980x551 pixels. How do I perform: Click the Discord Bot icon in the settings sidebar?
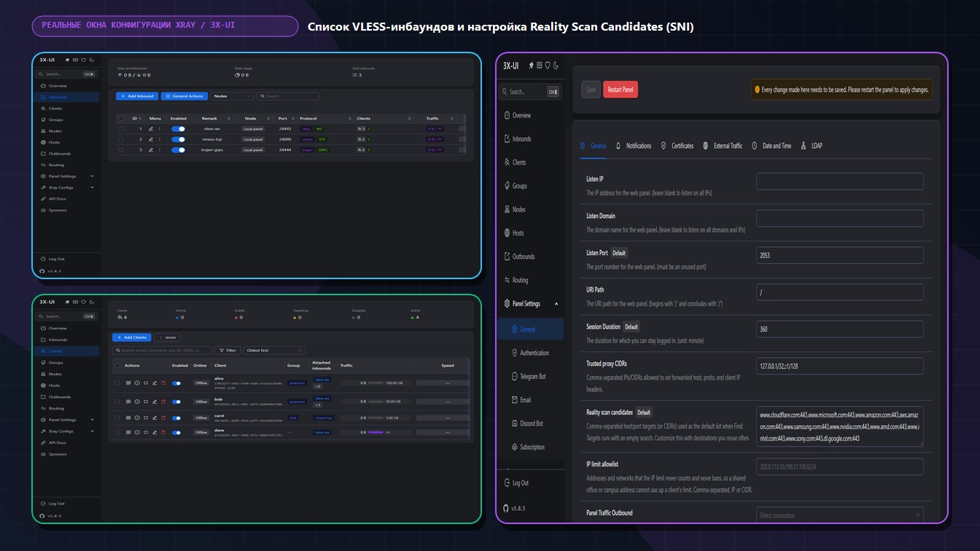(x=514, y=423)
